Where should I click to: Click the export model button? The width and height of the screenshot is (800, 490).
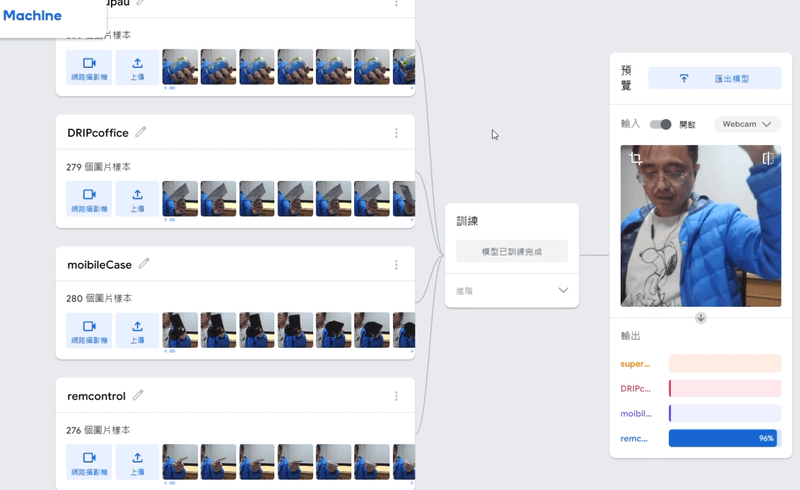point(714,78)
